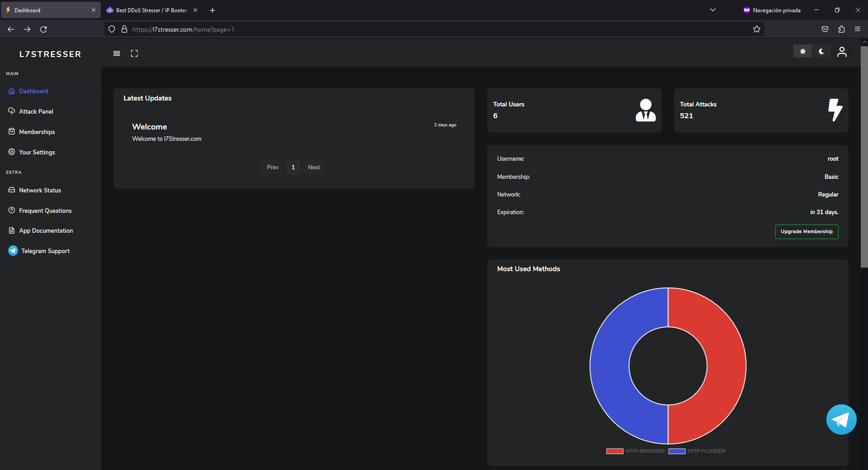The width and height of the screenshot is (868, 470).
Task: Toggle HTTP-FLOODER legend in the chart
Action: [697, 451]
